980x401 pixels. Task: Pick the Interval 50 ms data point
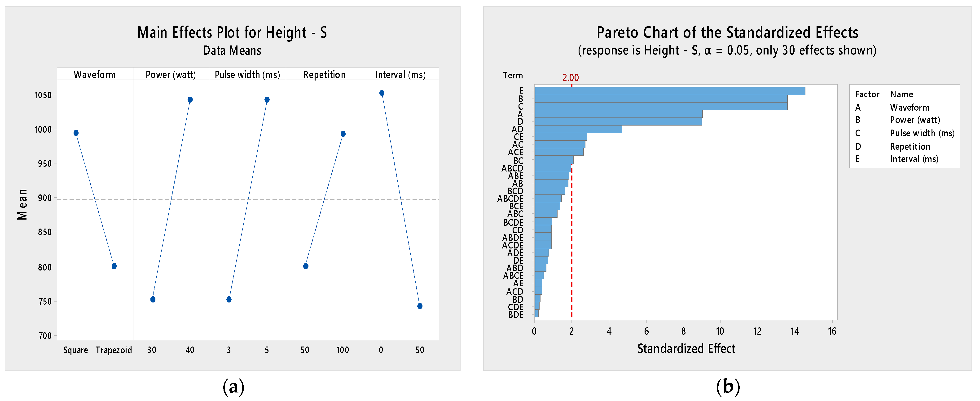point(420,306)
